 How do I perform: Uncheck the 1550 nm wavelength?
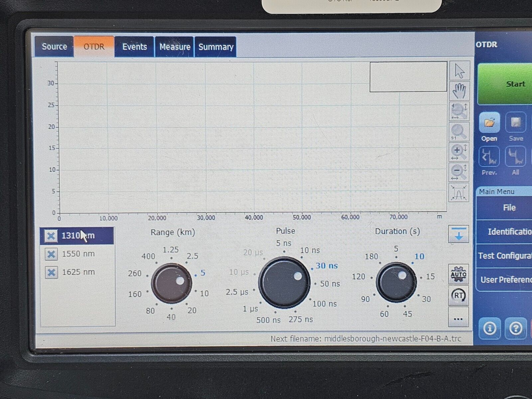pyautogui.click(x=51, y=254)
